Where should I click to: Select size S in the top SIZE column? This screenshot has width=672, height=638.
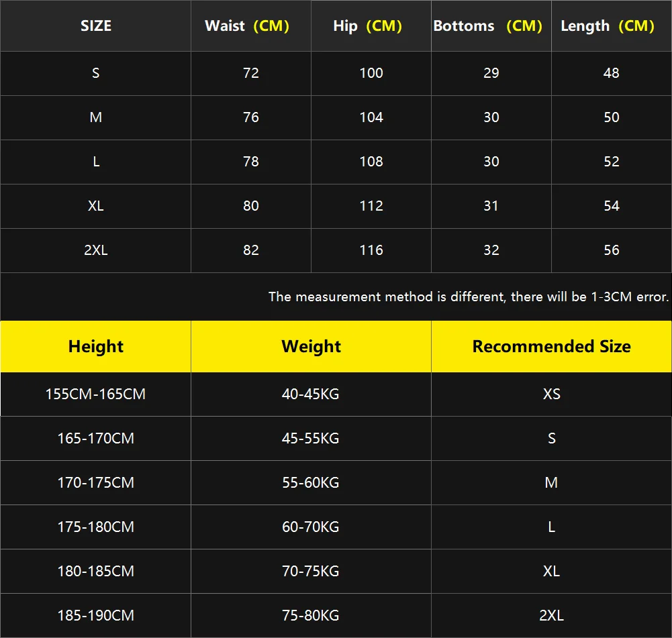click(x=95, y=73)
